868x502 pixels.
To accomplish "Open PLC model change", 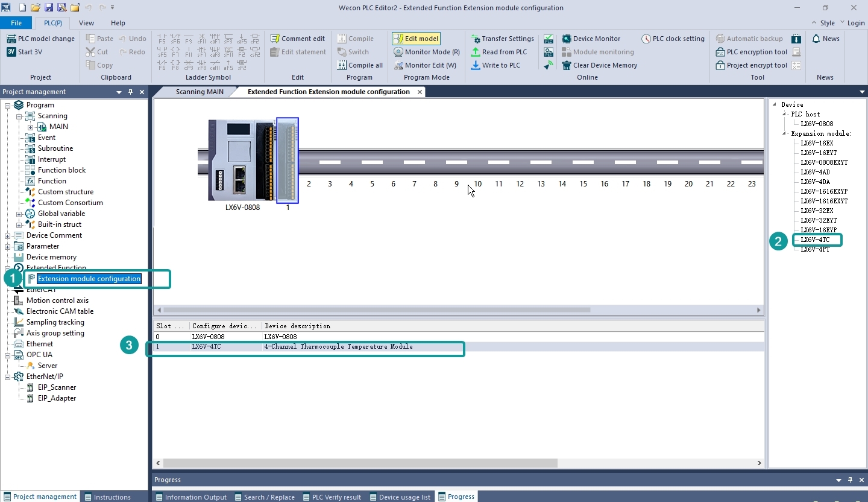I will click(40, 39).
